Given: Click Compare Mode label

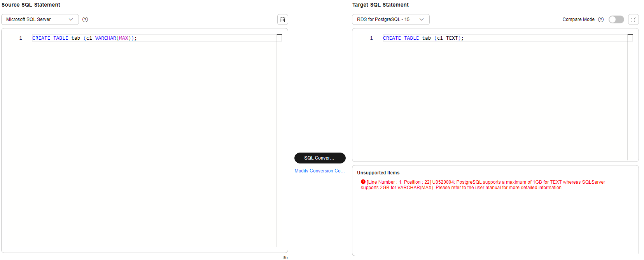Looking at the screenshot, I should pyautogui.click(x=578, y=19).
